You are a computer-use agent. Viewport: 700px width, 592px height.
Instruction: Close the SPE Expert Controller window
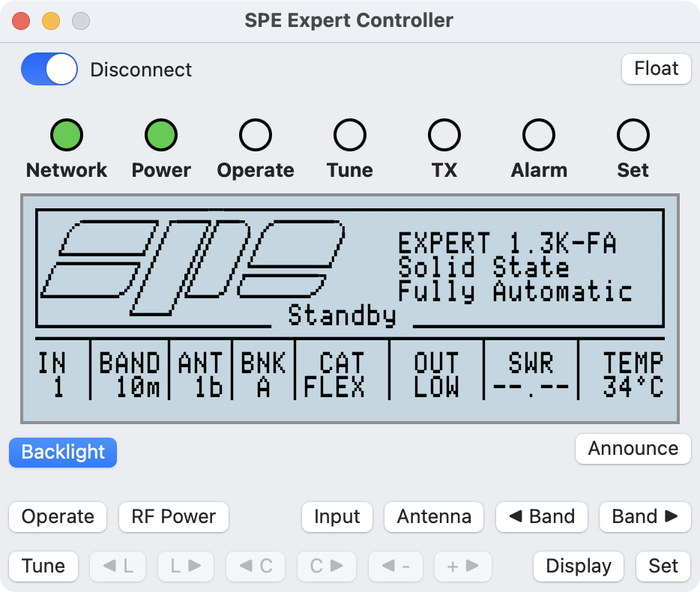tap(21, 21)
